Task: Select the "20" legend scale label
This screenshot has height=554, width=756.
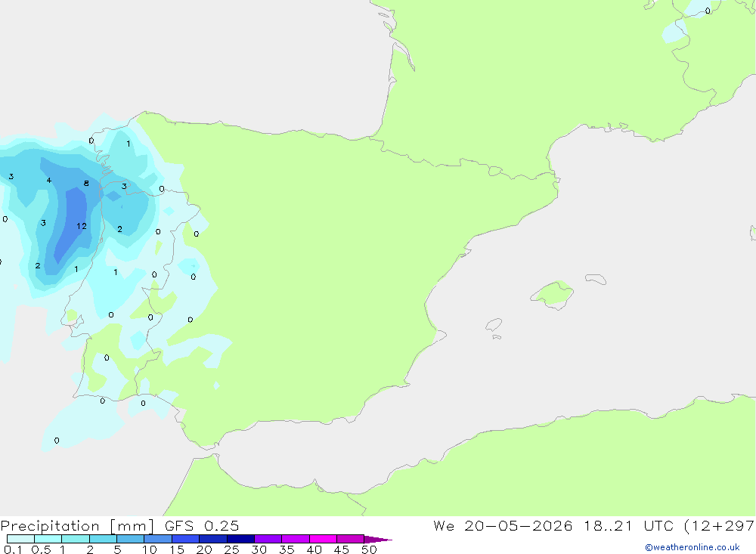Action: [x=204, y=549]
